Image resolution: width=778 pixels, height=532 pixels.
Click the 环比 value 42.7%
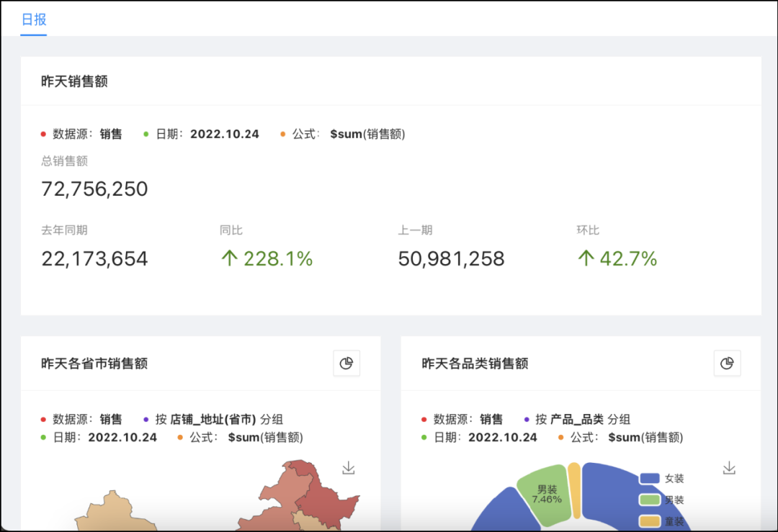pos(617,259)
